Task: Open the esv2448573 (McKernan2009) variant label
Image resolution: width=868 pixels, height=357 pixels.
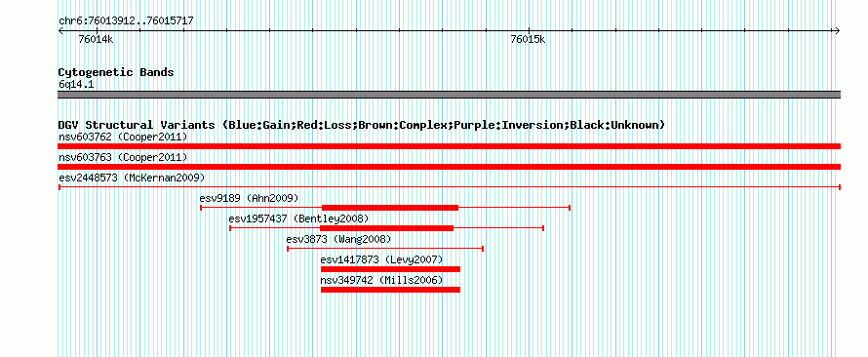Action: click(132, 178)
